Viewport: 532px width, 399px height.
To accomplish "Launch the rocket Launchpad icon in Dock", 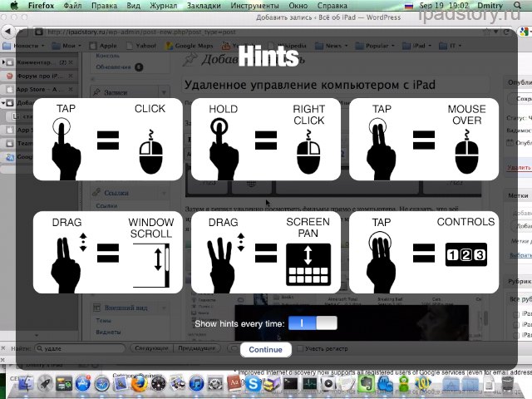I will (x=44, y=384).
